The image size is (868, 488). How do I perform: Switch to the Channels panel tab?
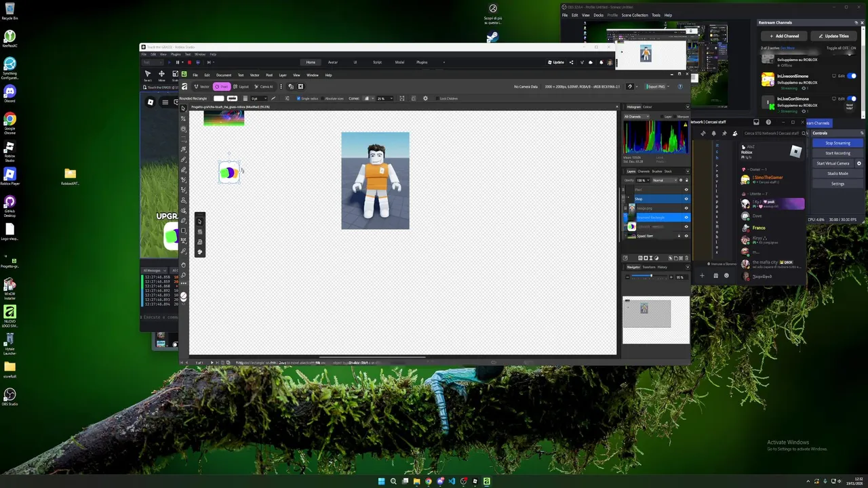pyautogui.click(x=644, y=171)
